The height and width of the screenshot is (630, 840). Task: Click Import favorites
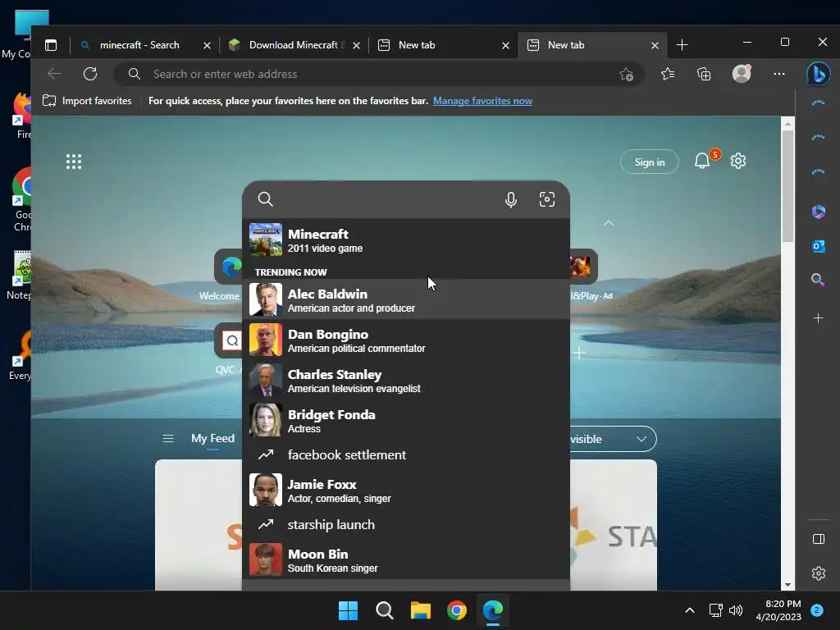pos(87,101)
